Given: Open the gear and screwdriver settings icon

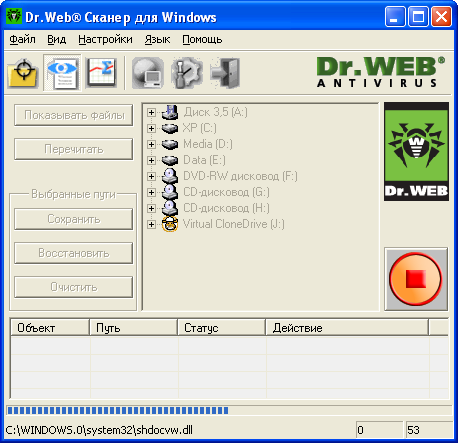Looking at the screenshot, I should tap(187, 73).
